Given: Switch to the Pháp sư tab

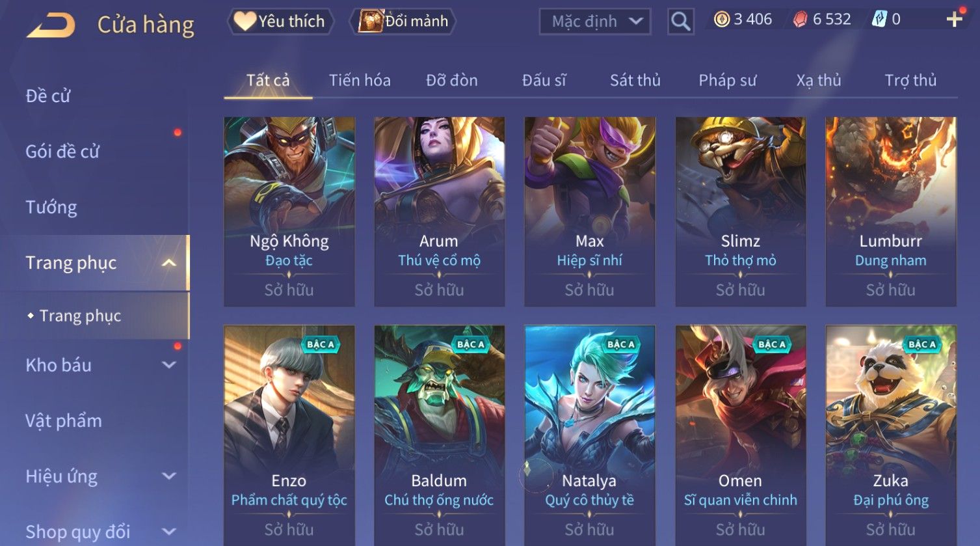Looking at the screenshot, I should pyautogui.click(x=727, y=80).
